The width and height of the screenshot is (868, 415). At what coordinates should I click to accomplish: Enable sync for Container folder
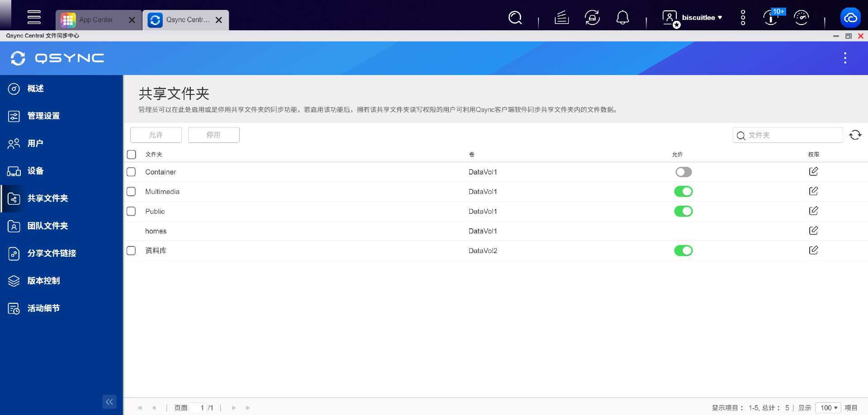tap(684, 172)
